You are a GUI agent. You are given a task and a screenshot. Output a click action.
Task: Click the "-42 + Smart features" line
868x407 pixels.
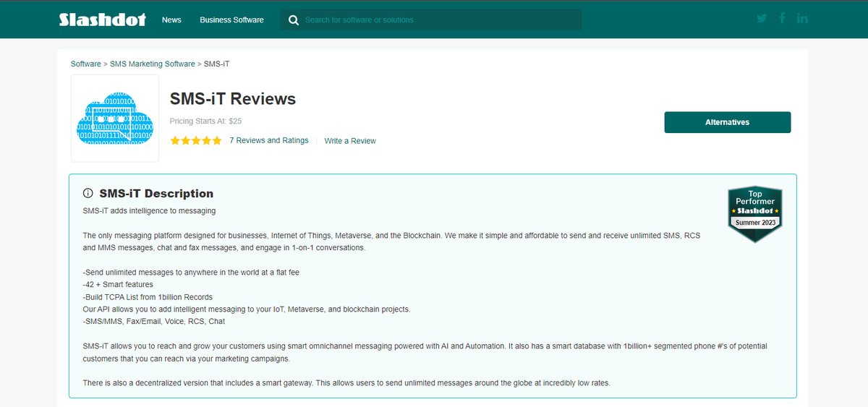[x=118, y=285]
